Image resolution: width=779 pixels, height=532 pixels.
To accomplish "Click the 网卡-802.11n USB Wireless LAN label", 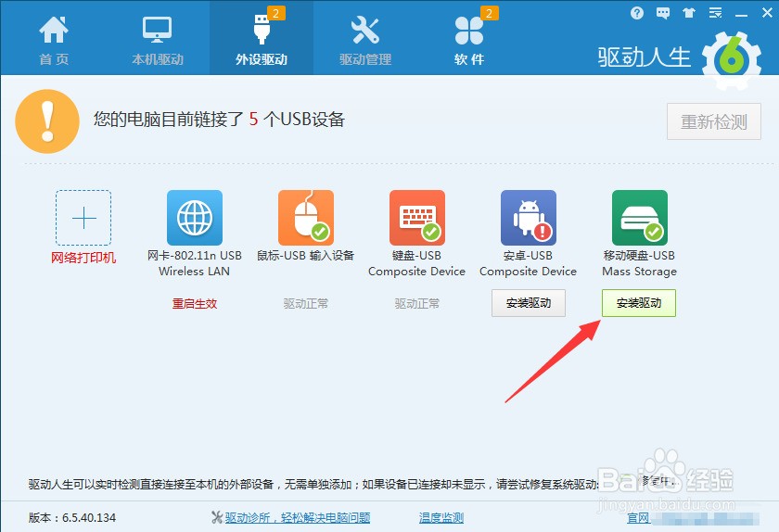I will [x=194, y=263].
